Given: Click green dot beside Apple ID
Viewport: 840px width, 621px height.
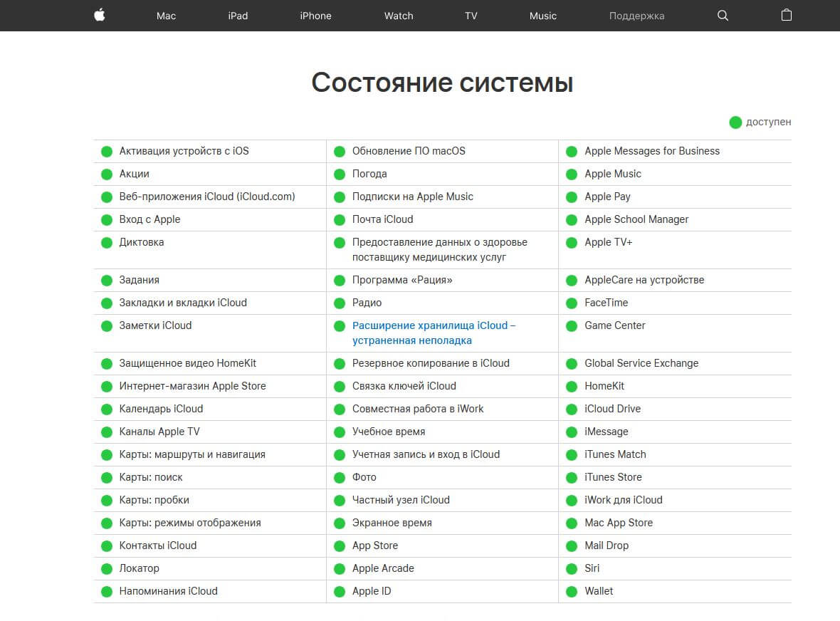Looking at the screenshot, I should [339, 592].
